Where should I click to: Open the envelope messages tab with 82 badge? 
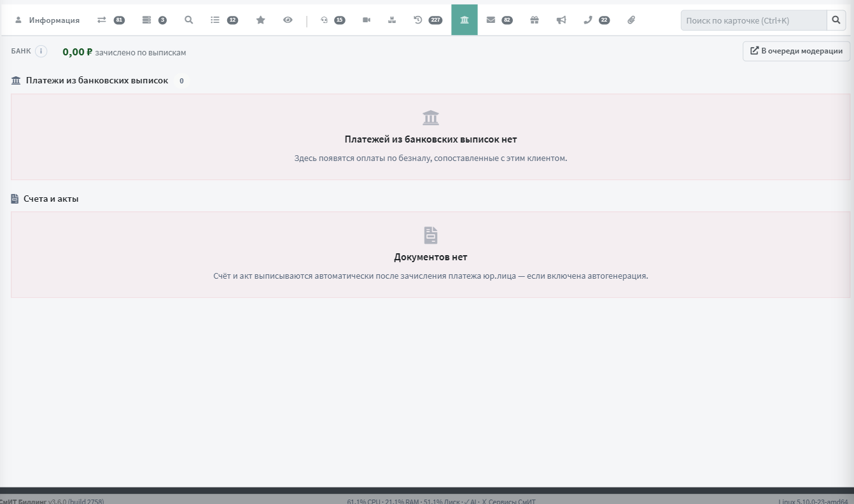tap(499, 20)
